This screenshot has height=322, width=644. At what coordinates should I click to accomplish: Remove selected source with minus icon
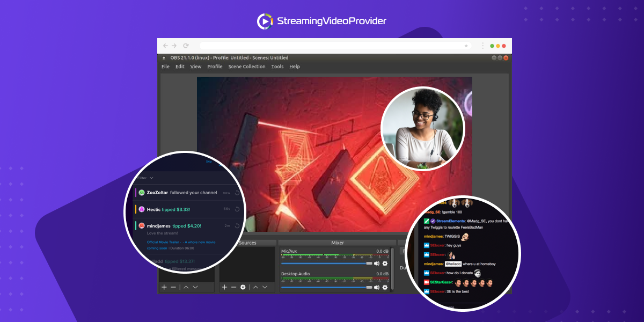click(x=233, y=288)
